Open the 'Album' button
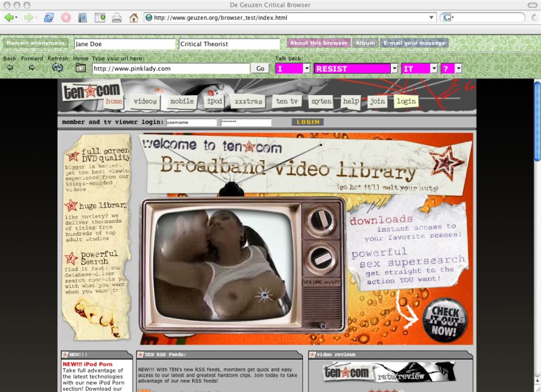 click(365, 43)
